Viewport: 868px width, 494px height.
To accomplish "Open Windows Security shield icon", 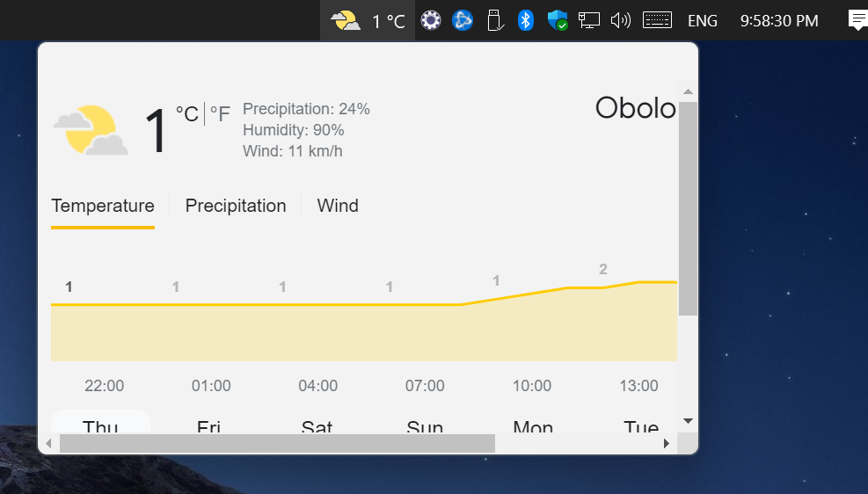I will pos(558,20).
